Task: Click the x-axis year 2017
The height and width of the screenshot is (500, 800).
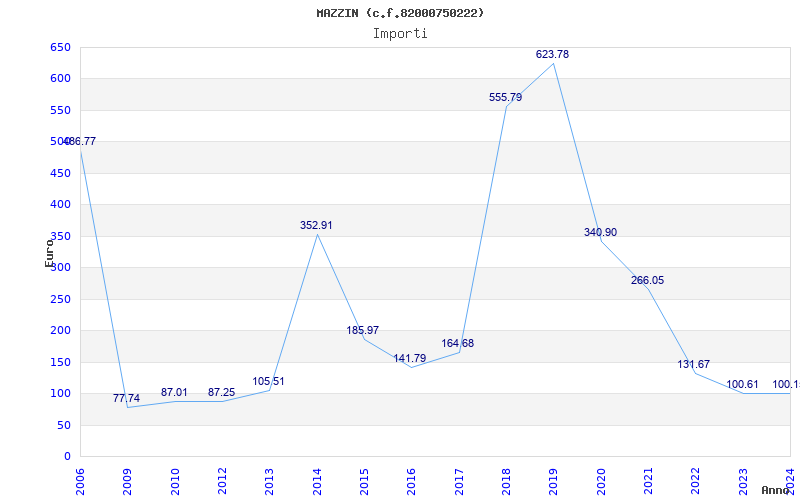Action: point(459,481)
